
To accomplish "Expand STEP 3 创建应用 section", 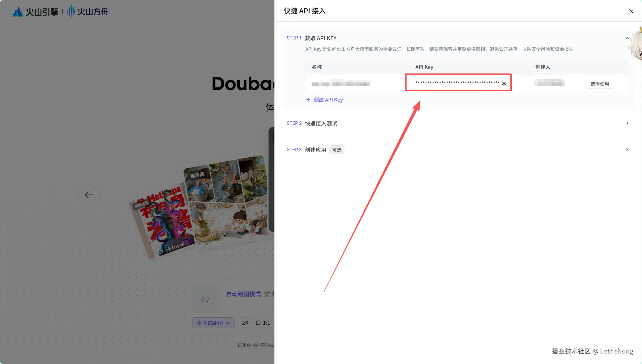I will click(x=627, y=150).
